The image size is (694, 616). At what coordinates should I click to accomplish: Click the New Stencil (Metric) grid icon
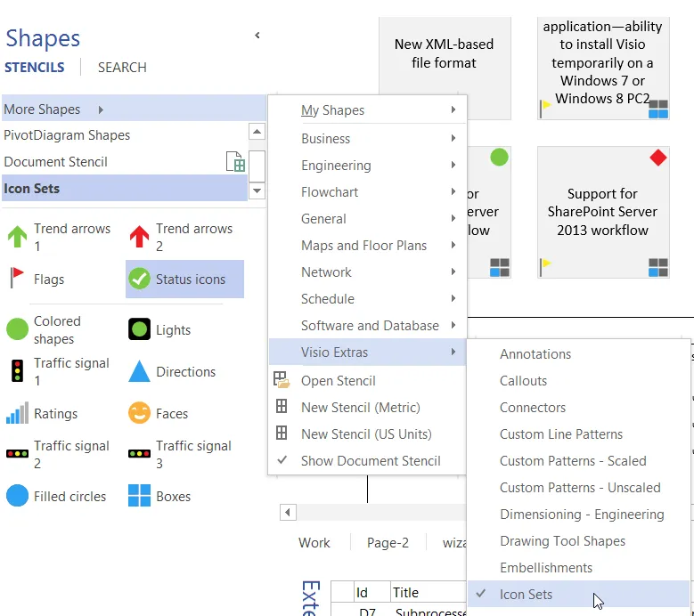(282, 407)
